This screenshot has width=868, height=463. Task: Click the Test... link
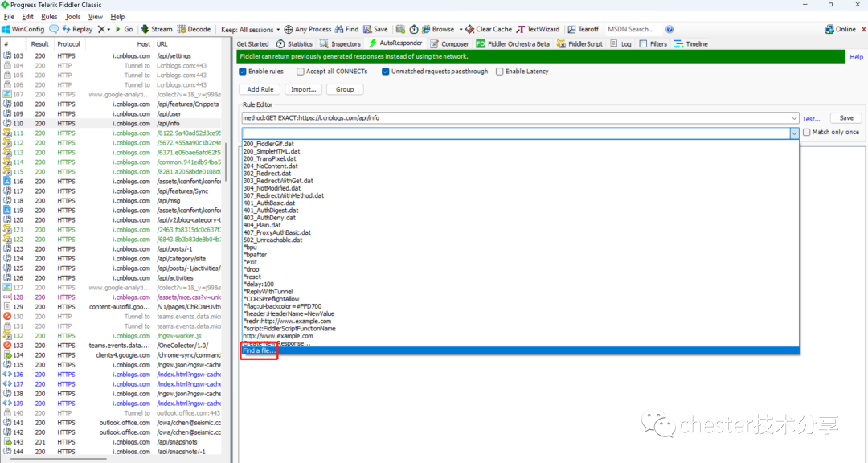tap(811, 118)
